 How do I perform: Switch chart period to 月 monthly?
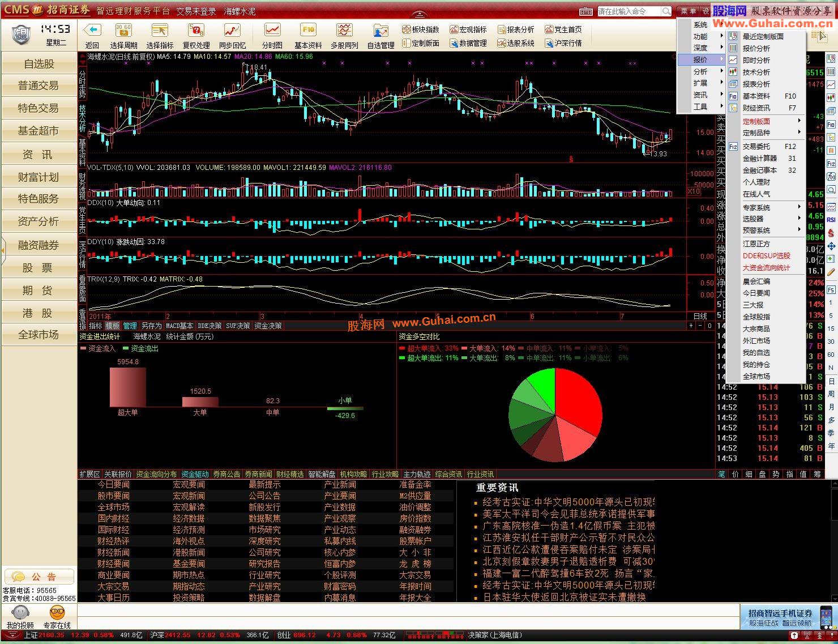pyautogui.click(x=831, y=407)
